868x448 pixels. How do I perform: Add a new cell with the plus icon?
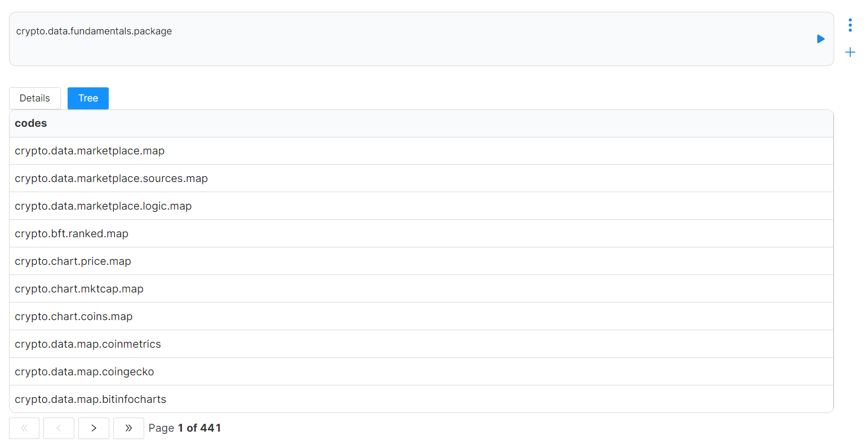coord(850,52)
